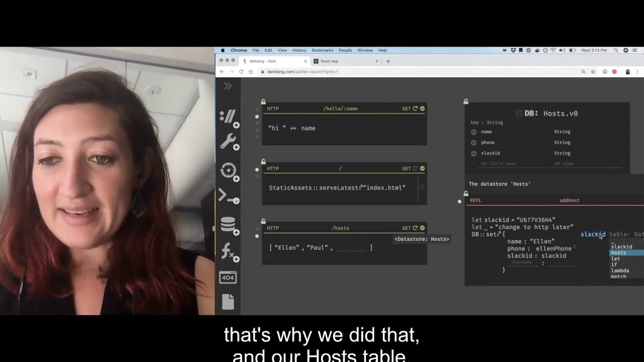Go back in browser
Viewport: 644px width, 362px height.
[222, 72]
